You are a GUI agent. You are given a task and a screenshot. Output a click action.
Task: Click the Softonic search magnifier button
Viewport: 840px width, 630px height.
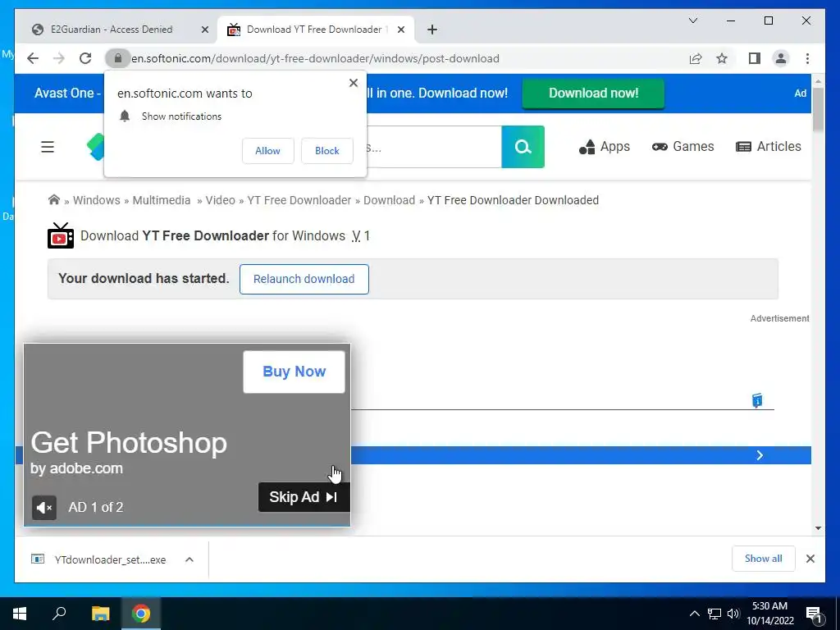click(x=523, y=147)
